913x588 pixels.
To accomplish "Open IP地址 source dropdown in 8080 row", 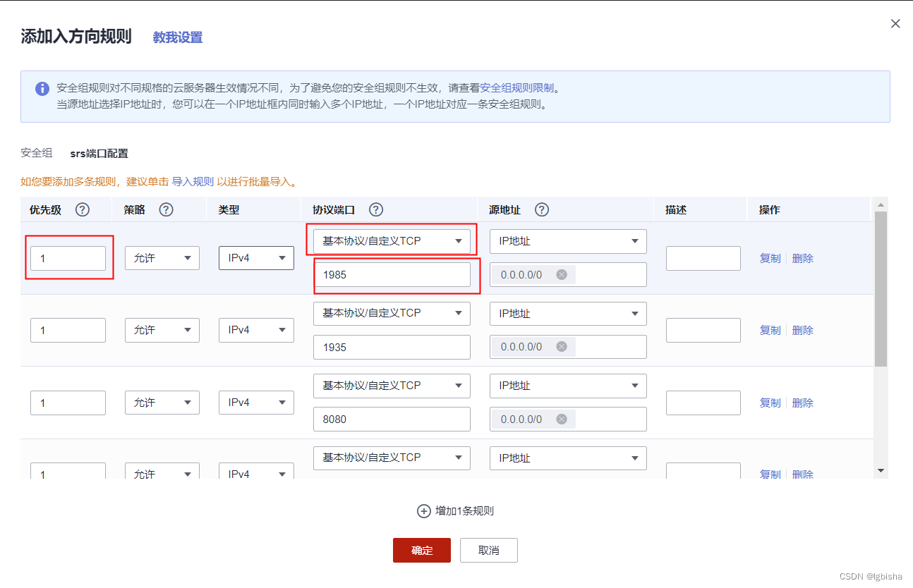I will click(568, 386).
